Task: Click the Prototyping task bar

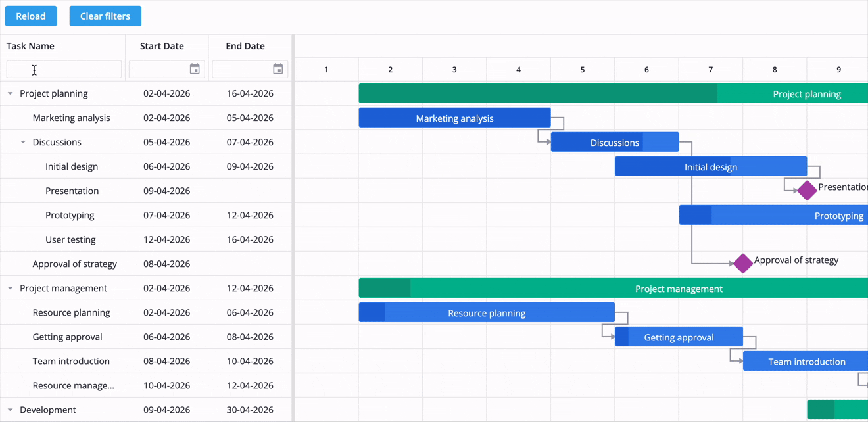Action: 776,215
